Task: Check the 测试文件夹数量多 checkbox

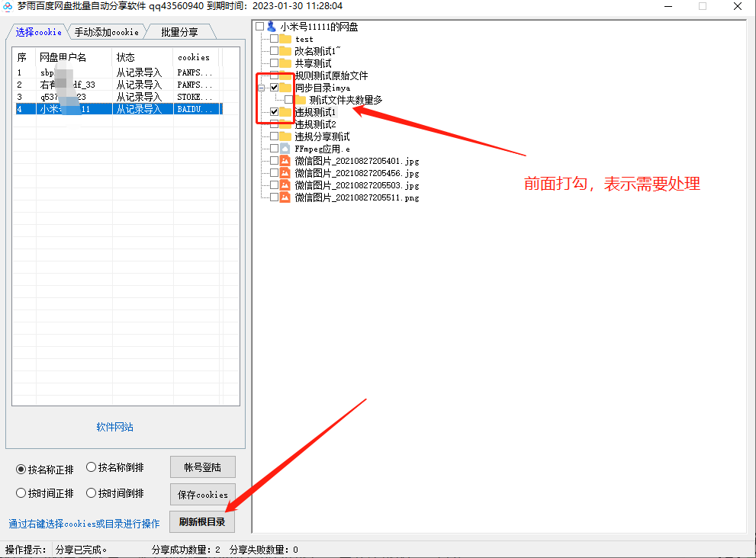Action: (x=288, y=100)
